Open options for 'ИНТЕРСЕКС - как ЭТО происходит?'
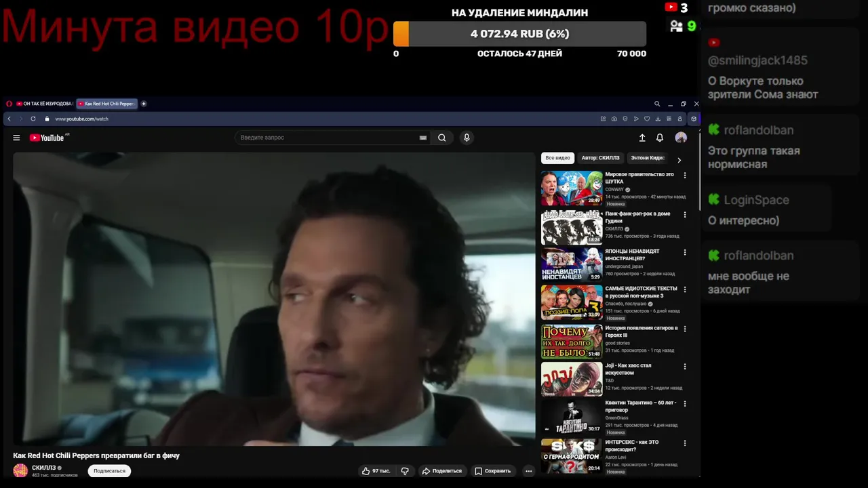The width and height of the screenshot is (868, 488). pyautogui.click(x=685, y=443)
